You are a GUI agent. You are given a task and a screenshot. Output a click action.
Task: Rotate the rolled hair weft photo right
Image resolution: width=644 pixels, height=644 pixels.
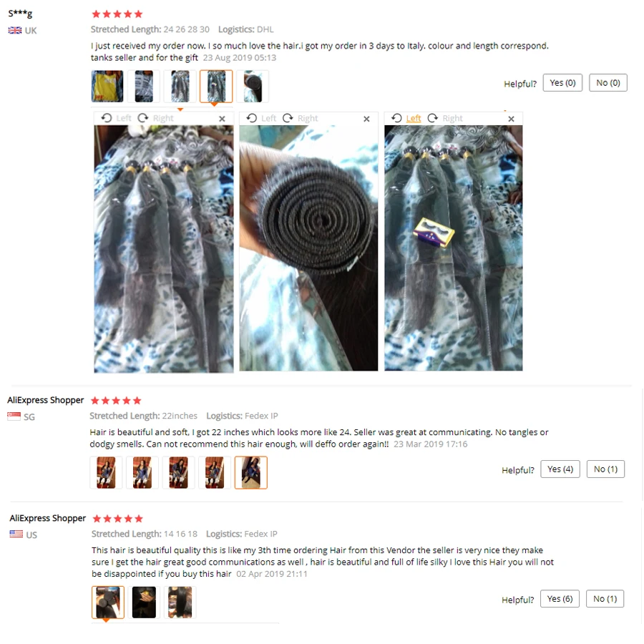pos(301,118)
